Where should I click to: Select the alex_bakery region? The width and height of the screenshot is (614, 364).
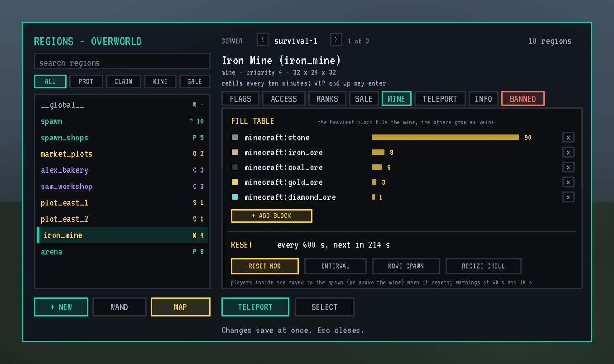click(122, 170)
